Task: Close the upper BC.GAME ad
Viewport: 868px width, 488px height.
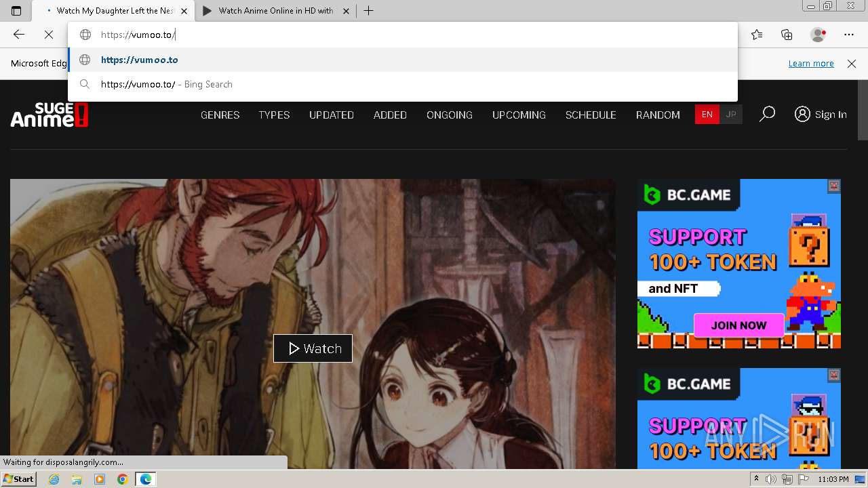Action: pyautogui.click(x=834, y=186)
